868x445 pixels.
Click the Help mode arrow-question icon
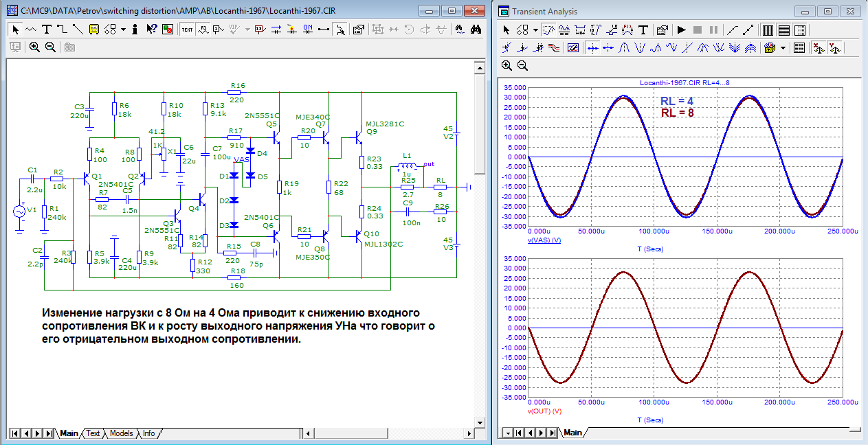click(151, 30)
